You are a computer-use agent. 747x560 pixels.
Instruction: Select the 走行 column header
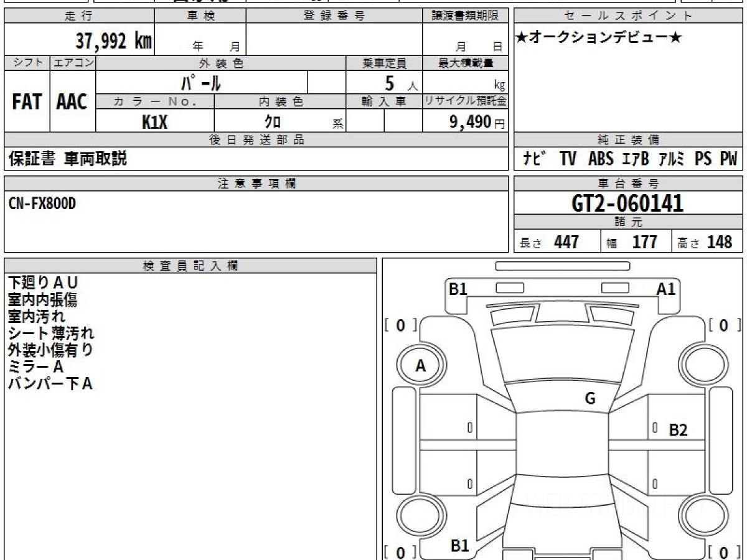tap(78, 16)
